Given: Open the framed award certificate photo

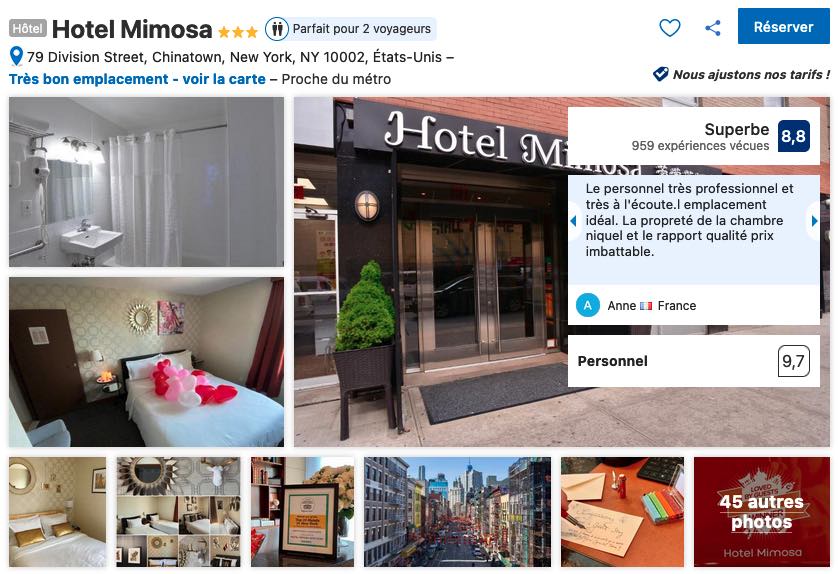Looking at the screenshot, I should pyautogui.click(x=302, y=511).
